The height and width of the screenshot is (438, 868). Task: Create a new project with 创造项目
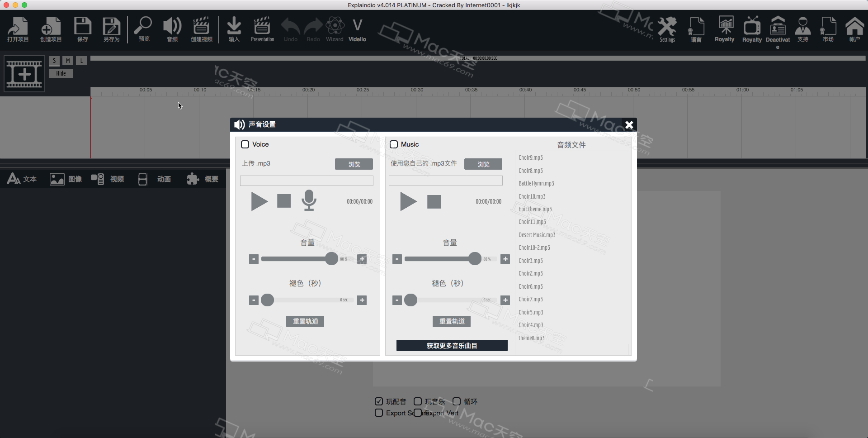51,29
